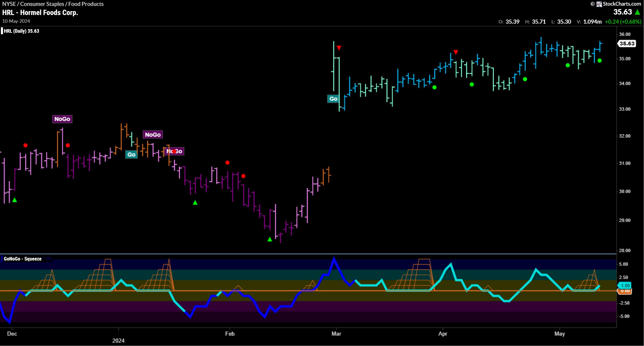Click the cyan 1.00 oscillator value tag
The image size is (644, 346).
click(x=625, y=285)
